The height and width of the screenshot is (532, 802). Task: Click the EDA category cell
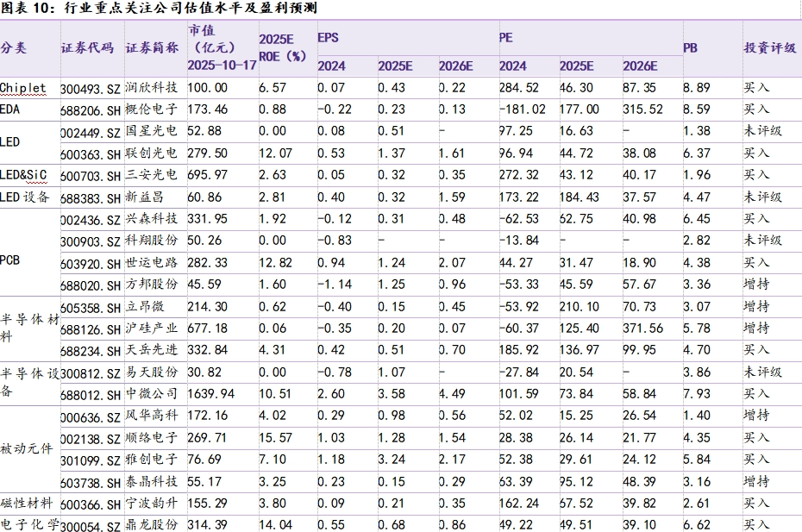pyautogui.click(x=9, y=110)
